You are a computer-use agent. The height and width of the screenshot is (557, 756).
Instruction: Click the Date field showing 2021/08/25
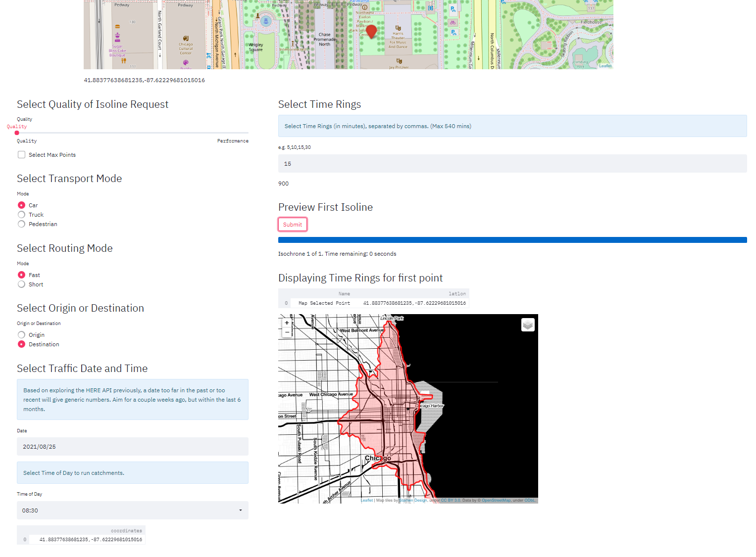tap(133, 447)
